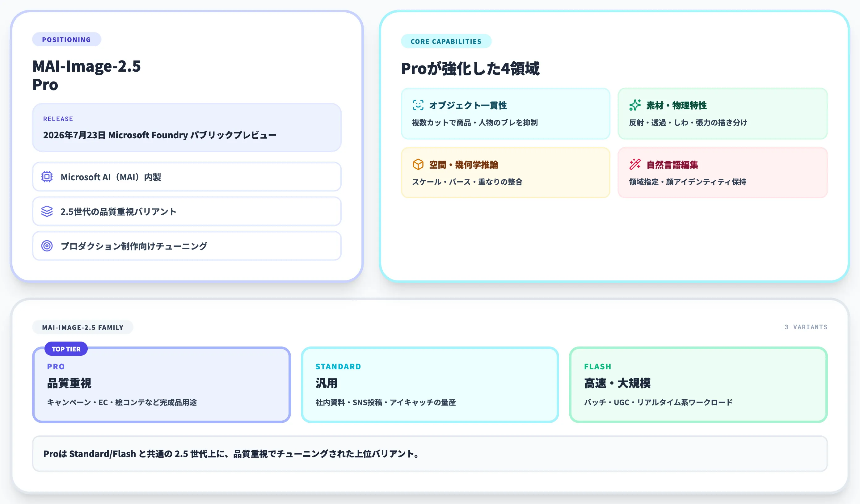Click the text 2026年7月23日 Microsoft Foundry パブリックプレビュー
This screenshot has width=860, height=504.
tap(160, 135)
